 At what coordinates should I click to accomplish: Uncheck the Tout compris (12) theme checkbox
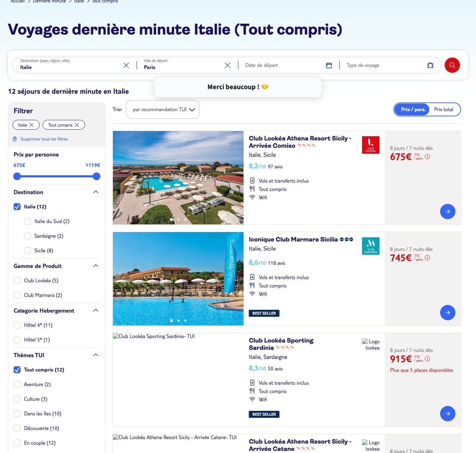click(x=17, y=370)
